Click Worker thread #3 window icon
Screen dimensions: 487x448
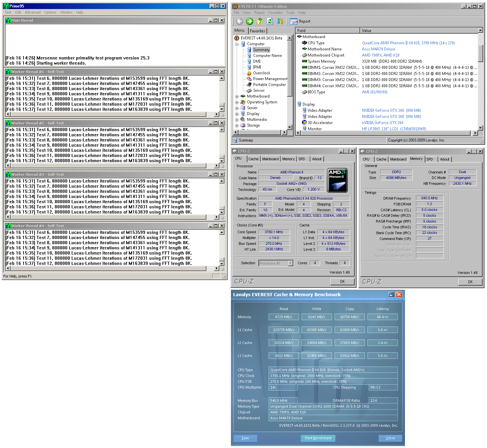[8, 174]
